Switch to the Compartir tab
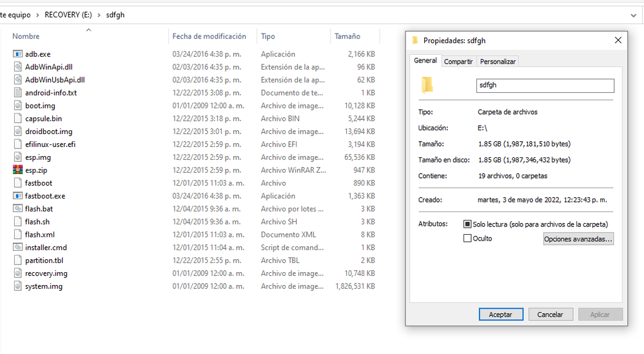Image resolution: width=644 pixels, height=354 pixels. click(x=458, y=61)
